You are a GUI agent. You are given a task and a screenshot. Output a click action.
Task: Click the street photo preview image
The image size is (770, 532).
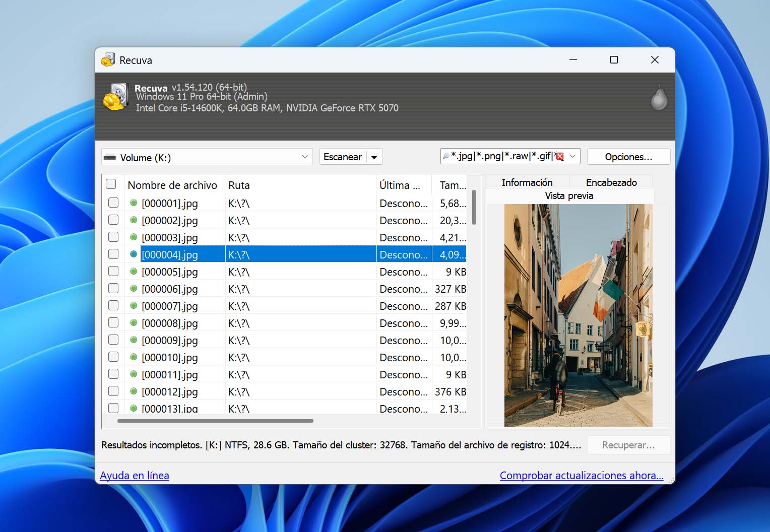578,315
